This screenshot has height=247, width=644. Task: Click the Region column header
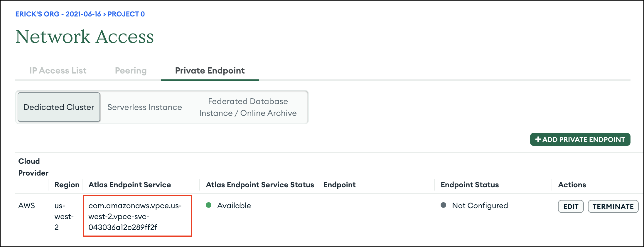click(x=67, y=185)
